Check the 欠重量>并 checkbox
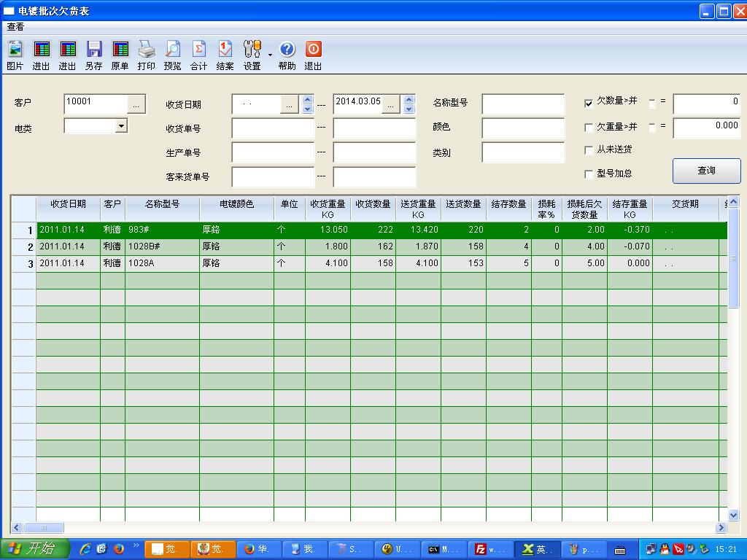This screenshot has width=747, height=560. [589, 127]
